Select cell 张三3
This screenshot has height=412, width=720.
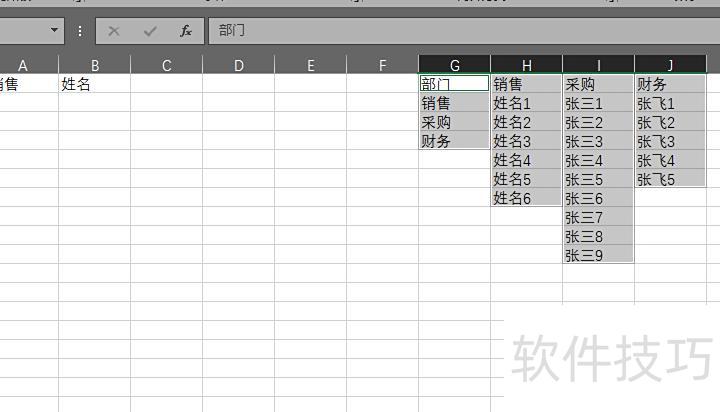click(x=598, y=141)
